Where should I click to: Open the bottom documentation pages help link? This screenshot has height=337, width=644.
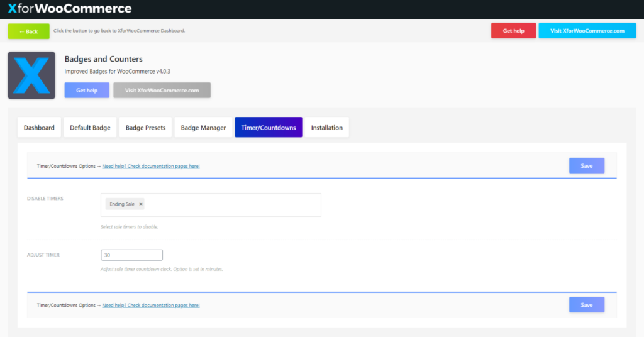tap(151, 306)
